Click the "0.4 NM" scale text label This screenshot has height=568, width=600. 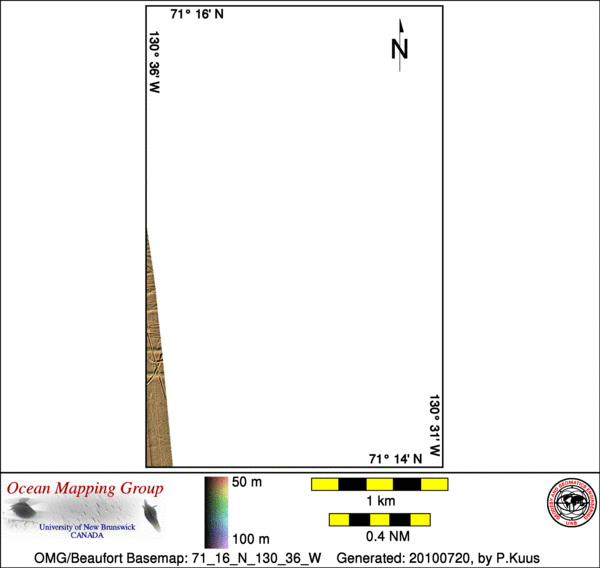coord(379,535)
